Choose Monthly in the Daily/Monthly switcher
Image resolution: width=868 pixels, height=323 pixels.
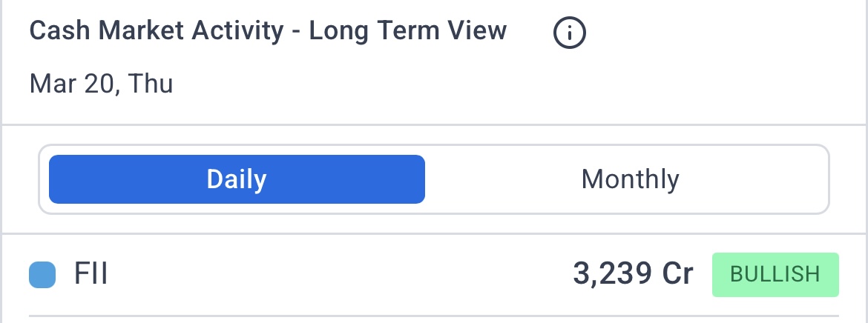coord(630,179)
